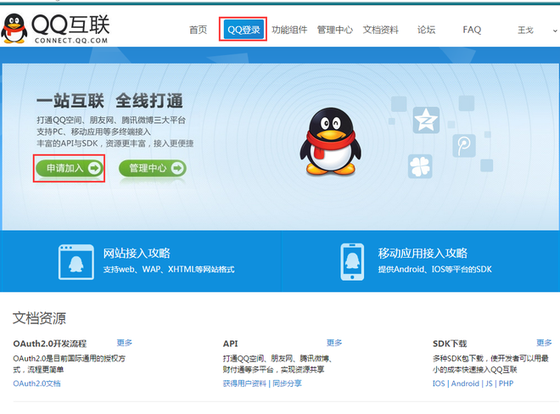Click the OAuth2.0开发流程 heading
Image resolution: width=560 pixels, height=414 pixels.
(50, 344)
